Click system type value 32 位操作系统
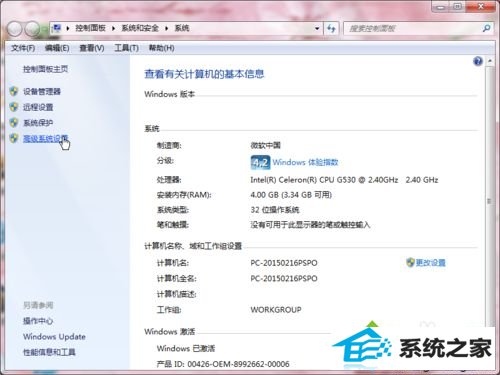The width and height of the screenshot is (500, 375). pyautogui.click(x=275, y=210)
